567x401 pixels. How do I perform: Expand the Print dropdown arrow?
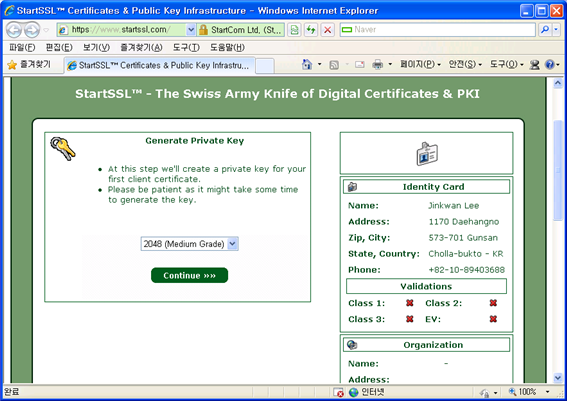390,65
